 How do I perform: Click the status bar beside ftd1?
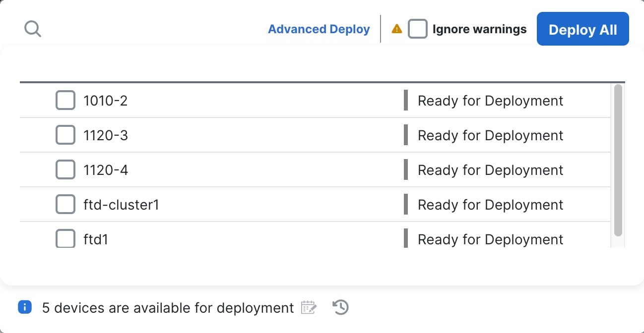(x=406, y=239)
